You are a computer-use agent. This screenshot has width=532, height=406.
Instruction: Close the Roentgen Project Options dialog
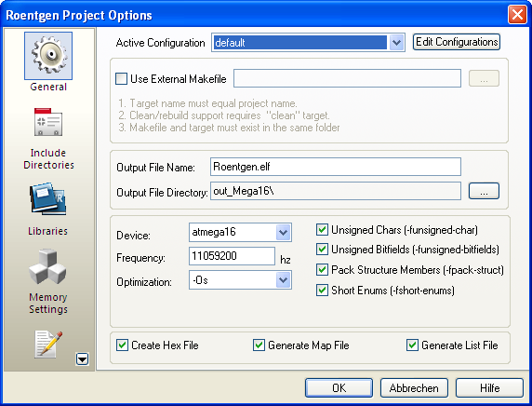[x=517, y=15]
